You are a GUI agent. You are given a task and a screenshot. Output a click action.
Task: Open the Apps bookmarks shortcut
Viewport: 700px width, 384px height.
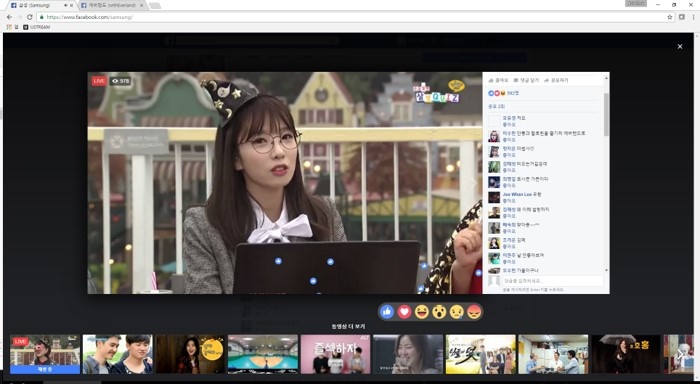point(12,27)
